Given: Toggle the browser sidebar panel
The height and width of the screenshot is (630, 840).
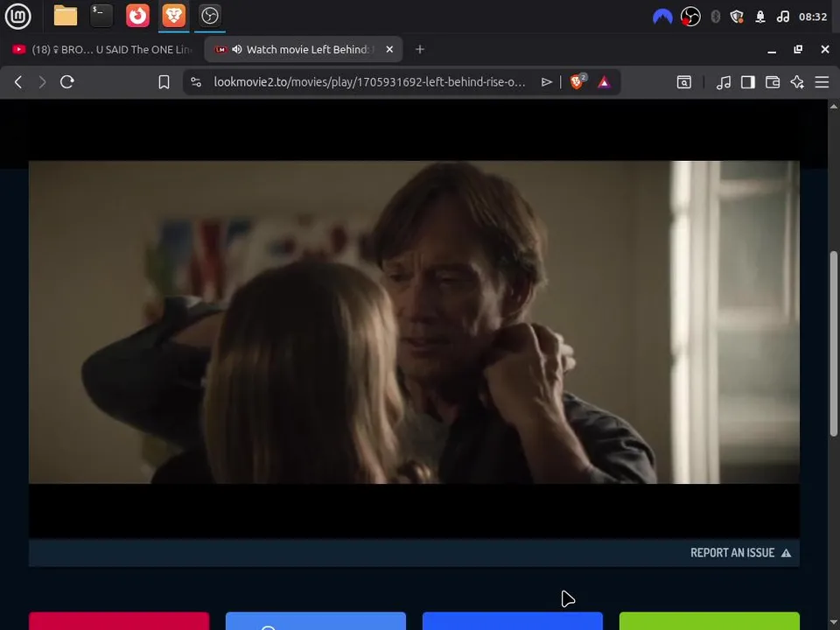Looking at the screenshot, I should pos(748,82).
